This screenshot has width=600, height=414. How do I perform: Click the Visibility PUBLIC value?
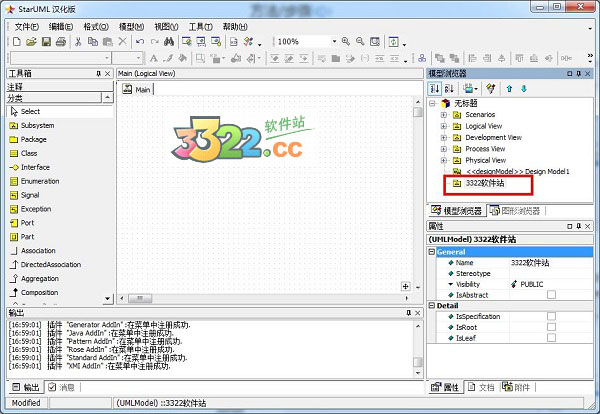[x=551, y=284]
